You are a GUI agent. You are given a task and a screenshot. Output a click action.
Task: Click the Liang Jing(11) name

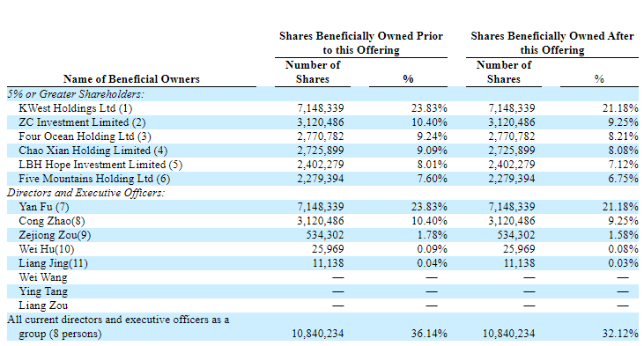(x=54, y=263)
